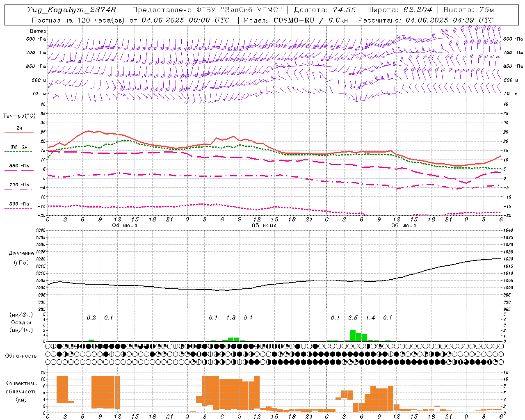This screenshot has width=525, height=420.
Task: Click the tallest green precipitation bar on 06 июня
Action: tap(353, 336)
